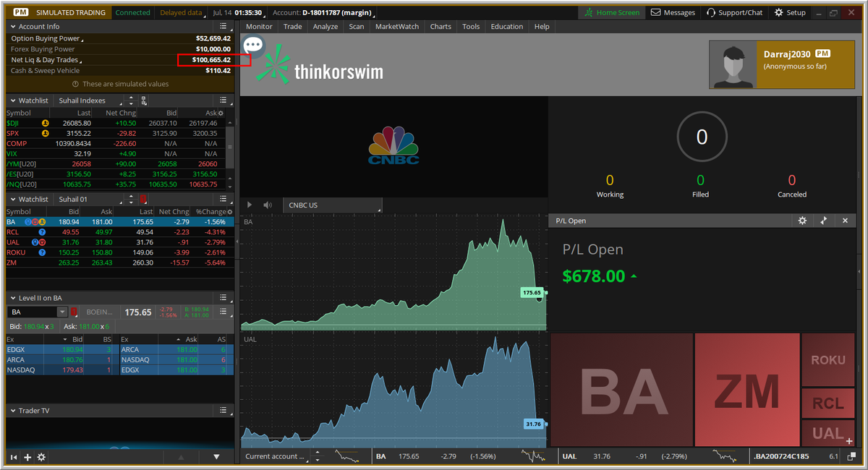The image size is (868, 470).
Task: Collapse the Level II on BA section
Action: click(x=12, y=297)
